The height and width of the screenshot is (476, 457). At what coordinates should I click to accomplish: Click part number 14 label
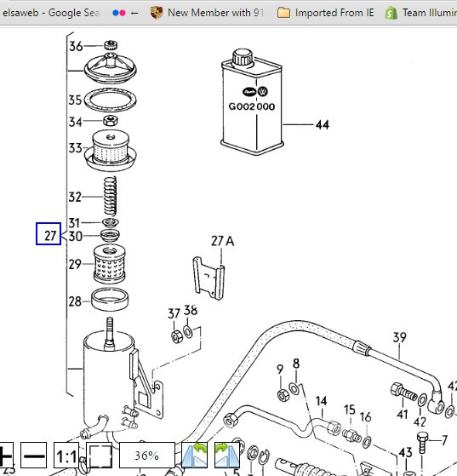coord(321,401)
